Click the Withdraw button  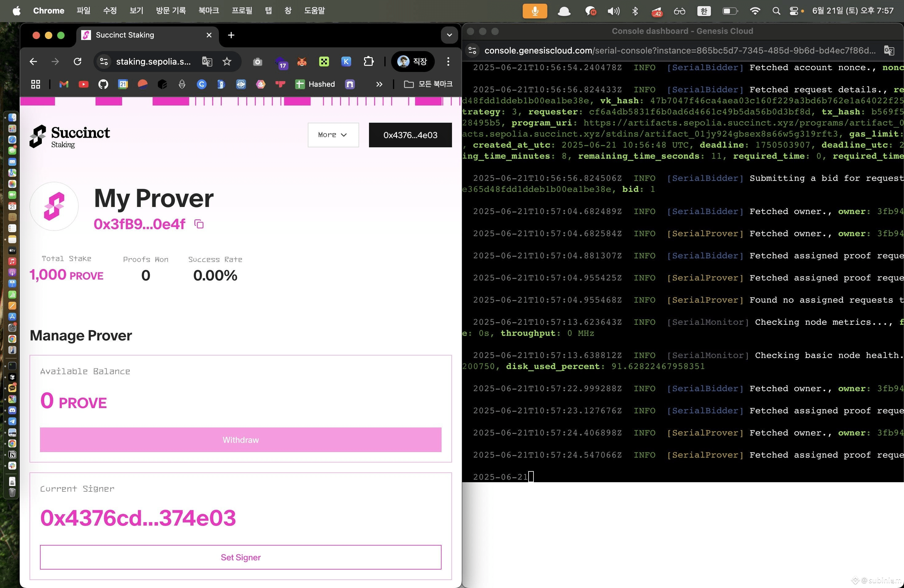pyautogui.click(x=240, y=439)
